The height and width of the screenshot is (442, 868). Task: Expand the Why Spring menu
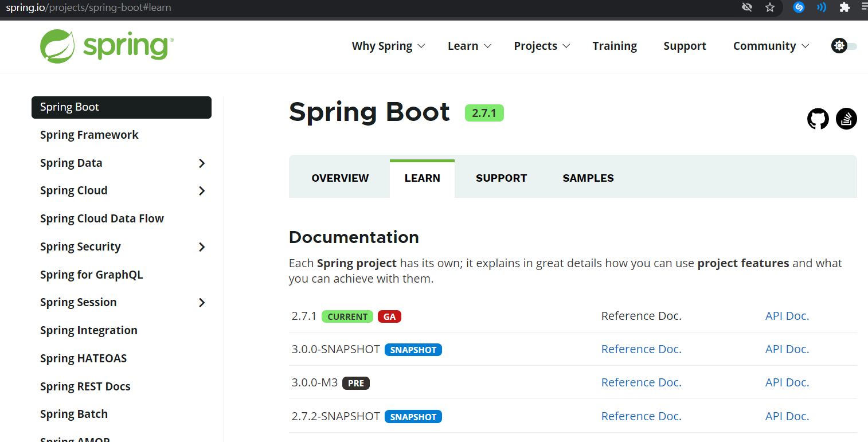point(388,46)
